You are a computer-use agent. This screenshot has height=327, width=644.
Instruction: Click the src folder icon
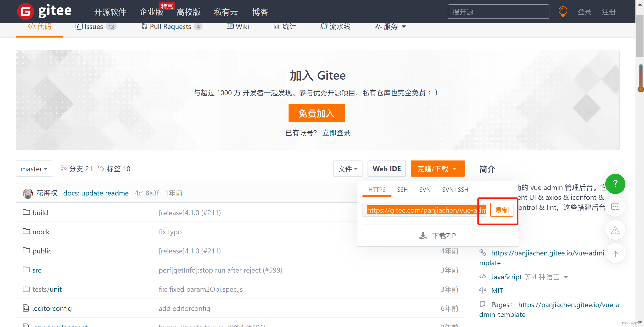26,270
